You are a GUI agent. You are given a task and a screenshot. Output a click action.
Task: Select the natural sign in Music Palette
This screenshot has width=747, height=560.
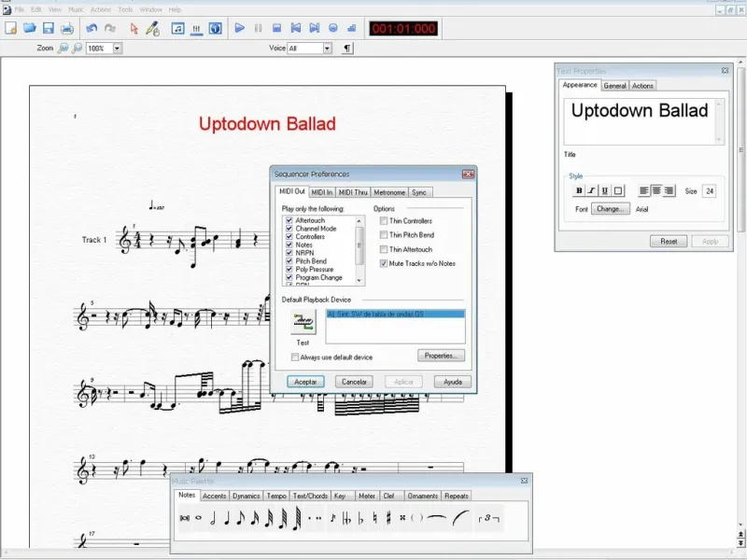(x=375, y=518)
